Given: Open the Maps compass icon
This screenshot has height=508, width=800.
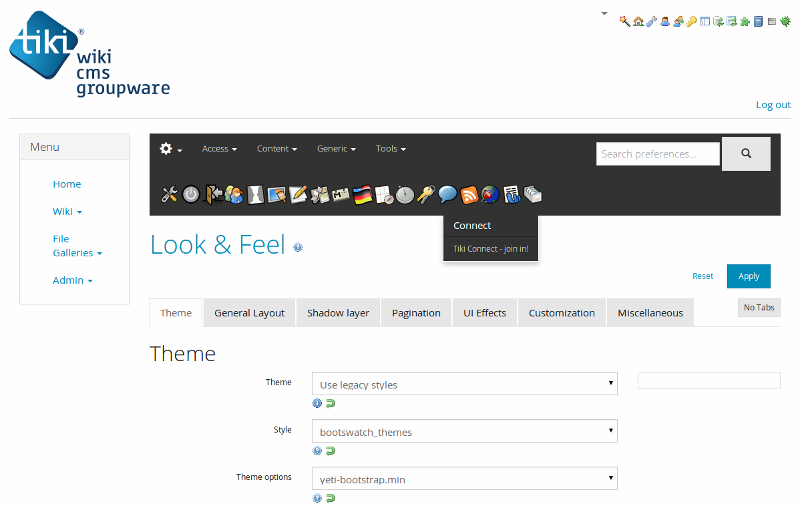Looking at the screenshot, I should [384, 194].
